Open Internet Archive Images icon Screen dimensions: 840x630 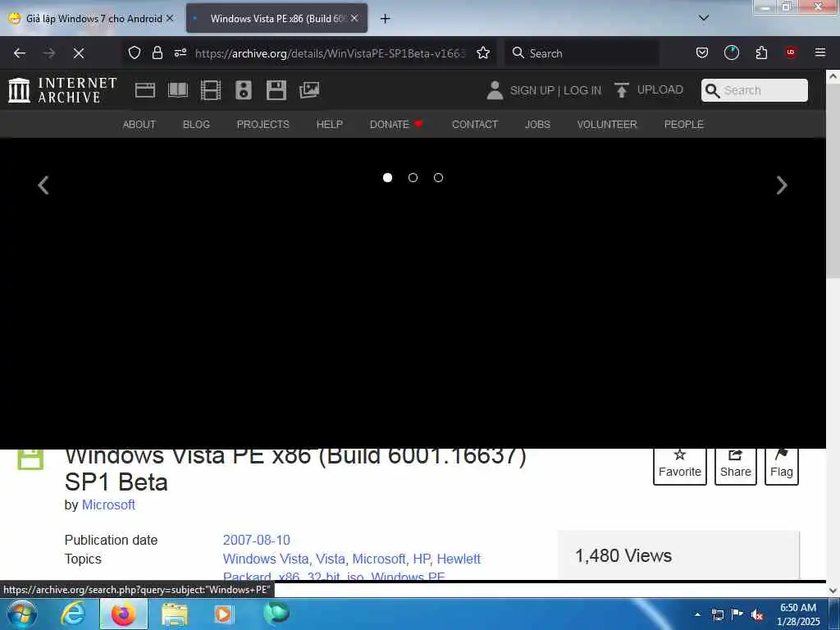click(309, 90)
